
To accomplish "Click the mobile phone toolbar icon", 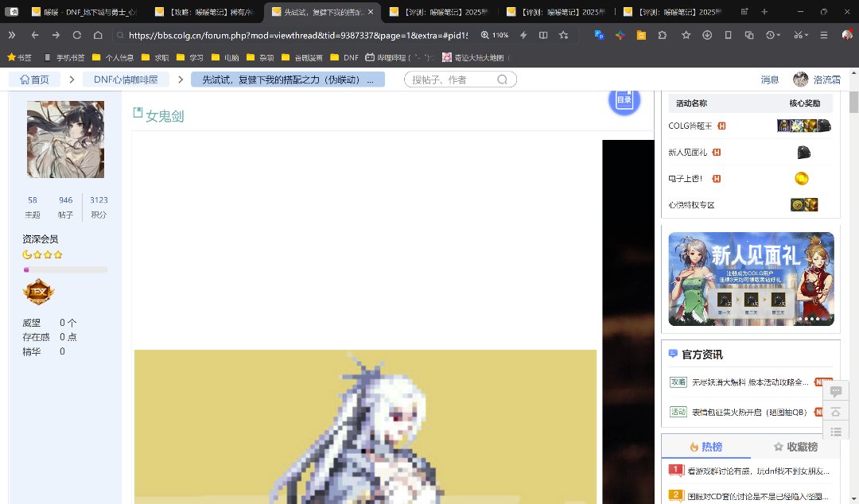I will click(728, 35).
